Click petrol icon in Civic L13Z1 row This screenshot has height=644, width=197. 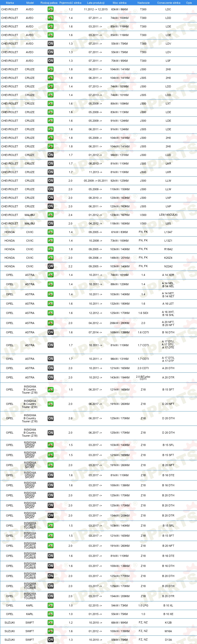click(x=50, y=241)
